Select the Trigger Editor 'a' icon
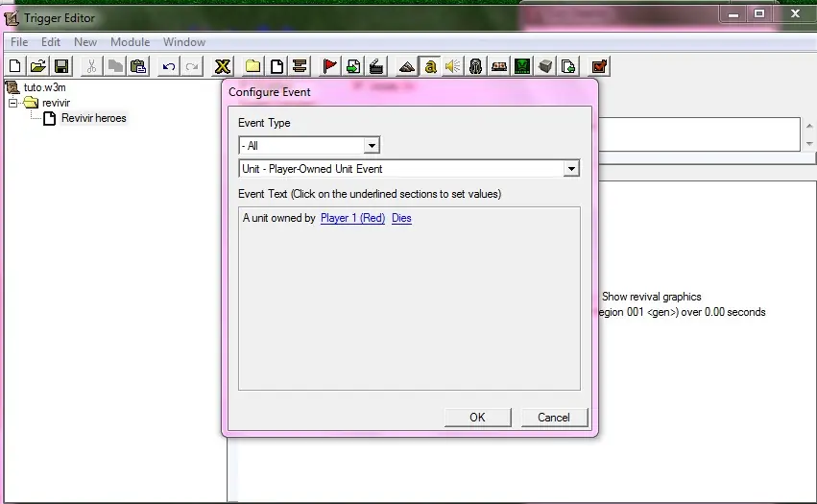The height and width of the screenshot is (504, 817). click(430, 66)
